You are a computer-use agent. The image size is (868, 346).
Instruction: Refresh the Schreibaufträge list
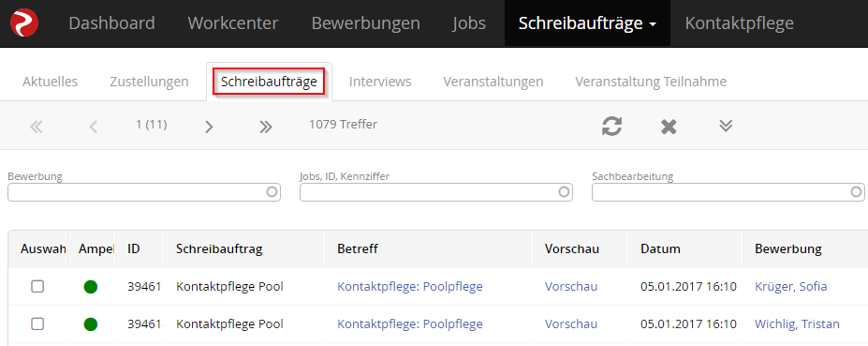pyautogui.click(x=612, y=126)
